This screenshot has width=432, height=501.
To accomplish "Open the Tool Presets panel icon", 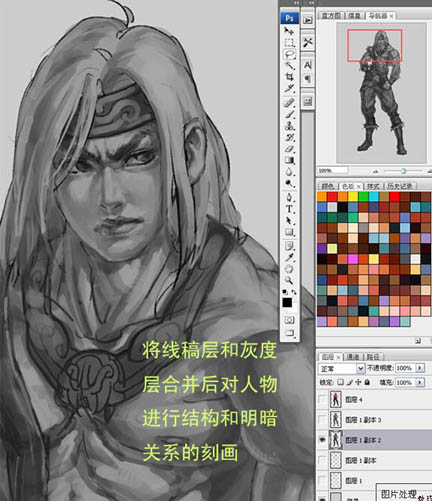I will point(308,42).
